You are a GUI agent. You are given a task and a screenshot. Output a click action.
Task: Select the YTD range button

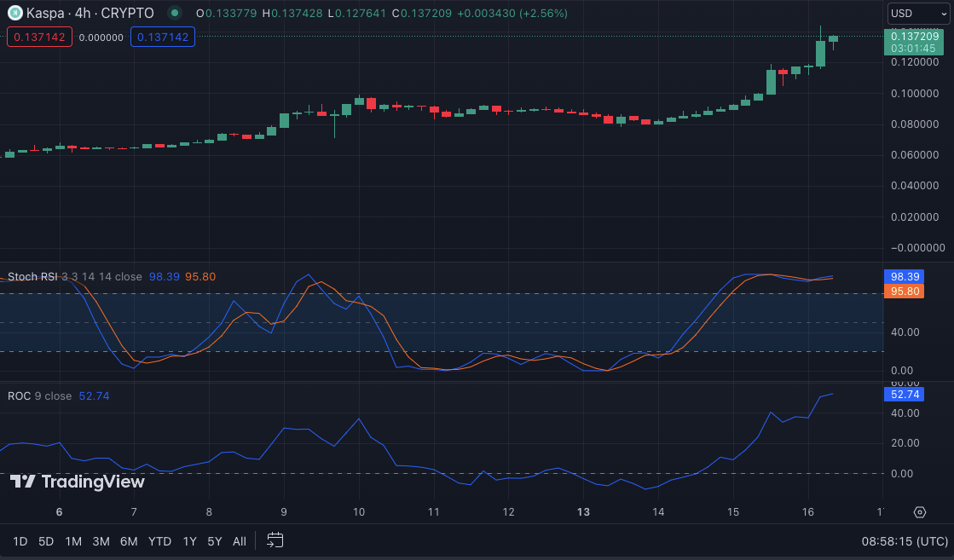(x=159, y=541)
